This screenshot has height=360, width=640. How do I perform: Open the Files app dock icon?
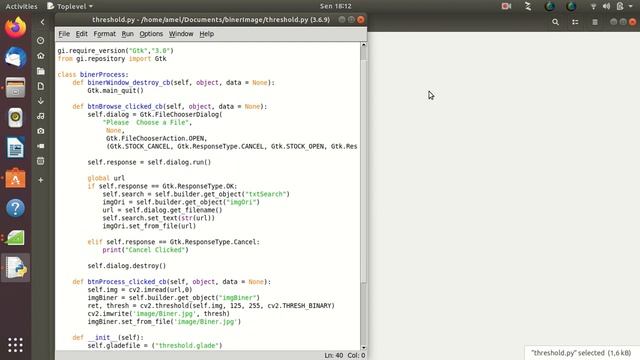tap(15, 87)
